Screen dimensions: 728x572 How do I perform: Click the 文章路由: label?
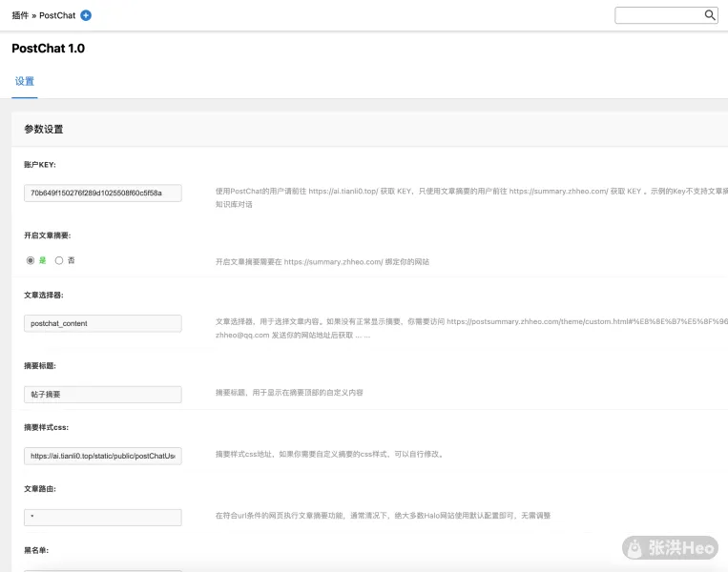(40, 489)
